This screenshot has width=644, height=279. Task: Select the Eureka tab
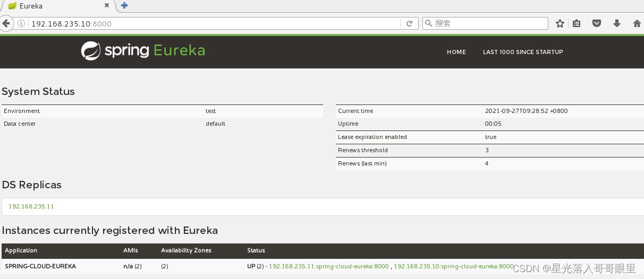(57, 6)
